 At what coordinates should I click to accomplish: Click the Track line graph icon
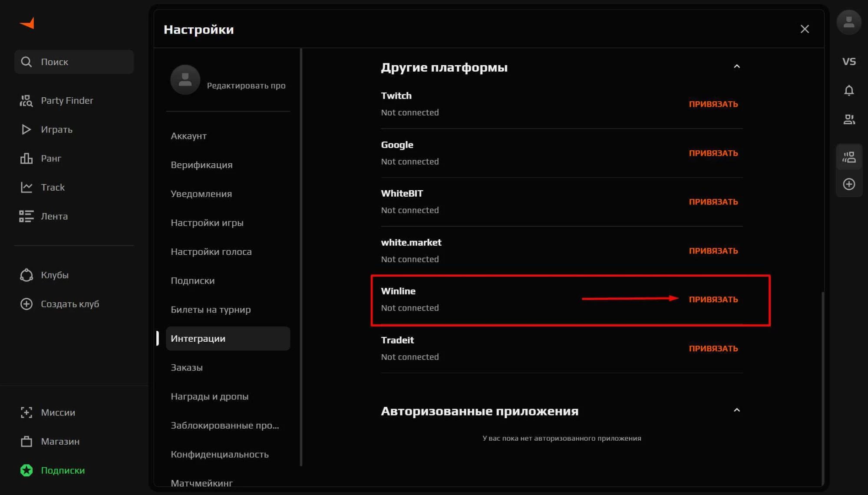point(26,187)
